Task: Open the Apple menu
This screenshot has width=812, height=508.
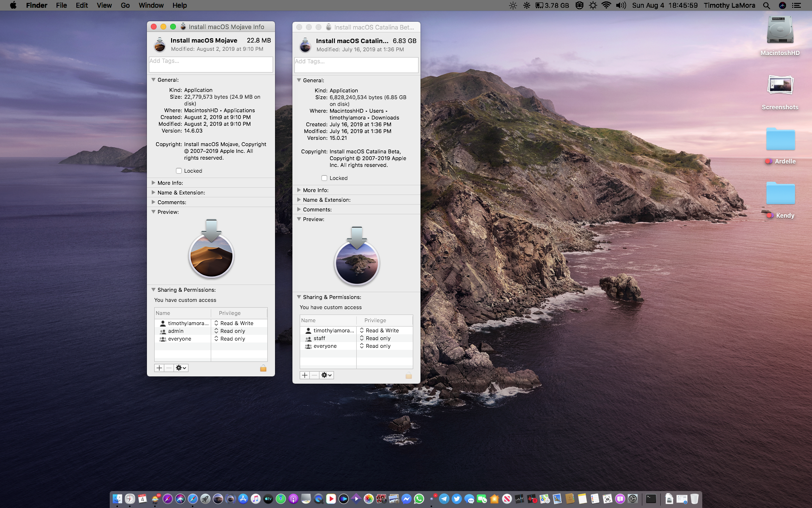Action: pos(13,5)
